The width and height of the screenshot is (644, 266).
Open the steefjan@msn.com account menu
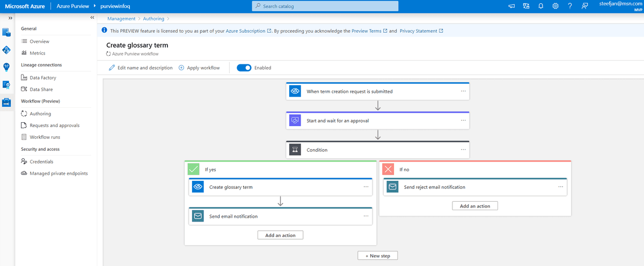point(620,6)
